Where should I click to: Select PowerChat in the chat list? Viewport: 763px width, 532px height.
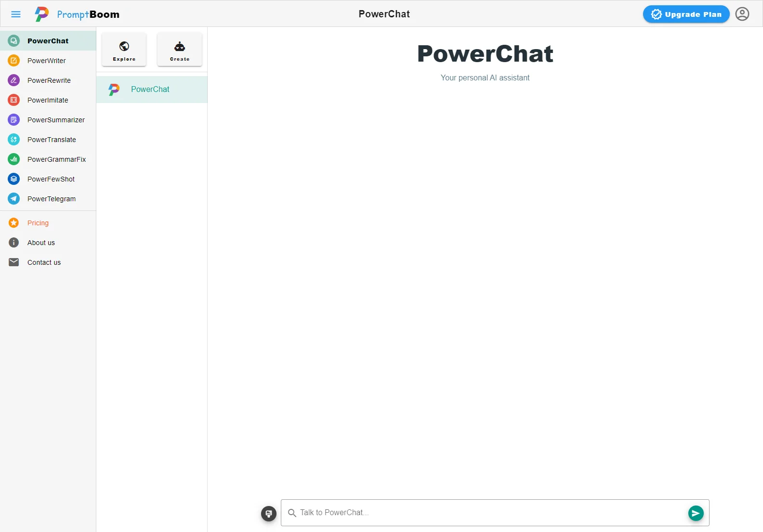click(152, 90)
